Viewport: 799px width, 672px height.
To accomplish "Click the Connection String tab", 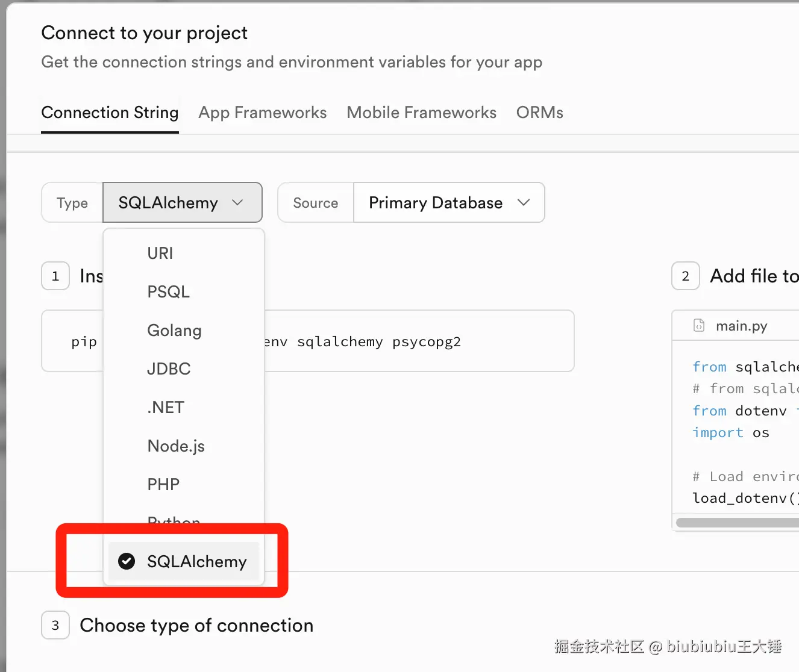I will coord(110,113).
